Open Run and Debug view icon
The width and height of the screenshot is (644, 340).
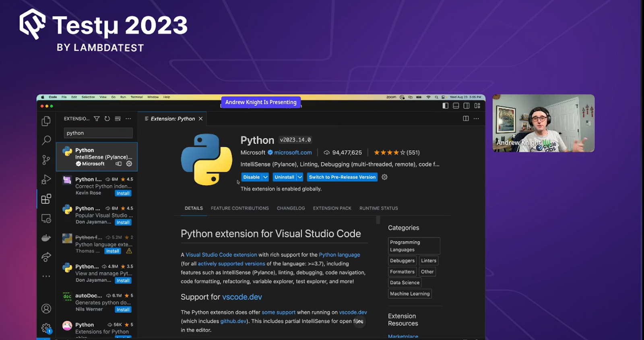[46, 179]
